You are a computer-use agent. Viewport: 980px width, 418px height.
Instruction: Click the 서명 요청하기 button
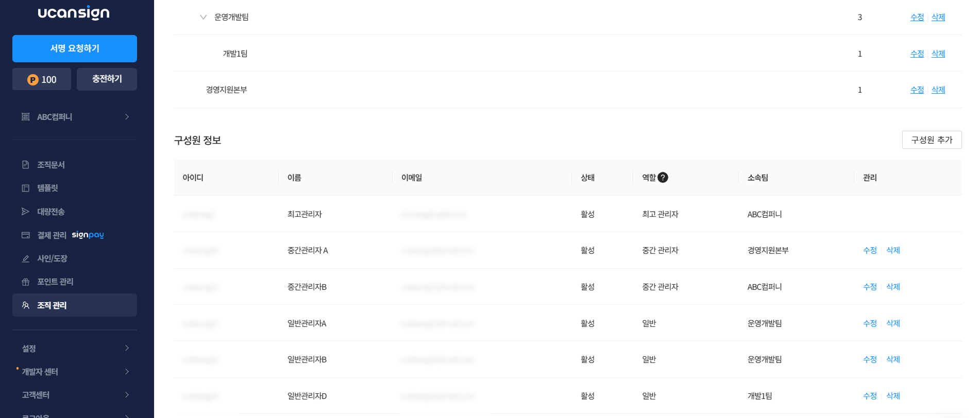(75, 48)
